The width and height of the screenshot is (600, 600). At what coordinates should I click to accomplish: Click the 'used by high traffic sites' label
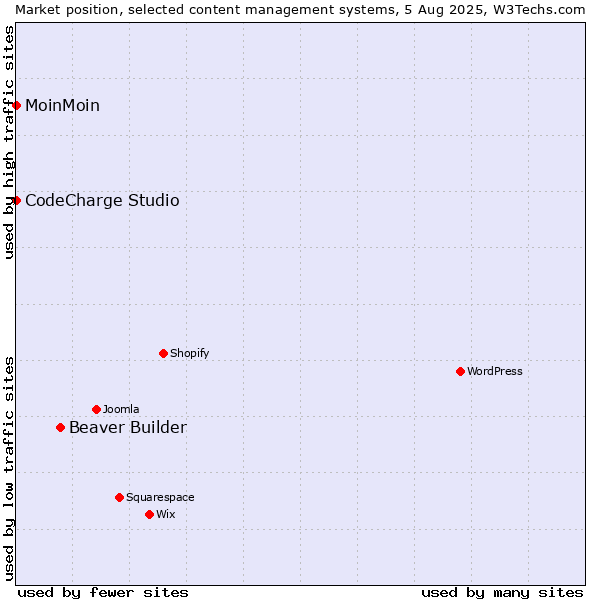(8, 142)
